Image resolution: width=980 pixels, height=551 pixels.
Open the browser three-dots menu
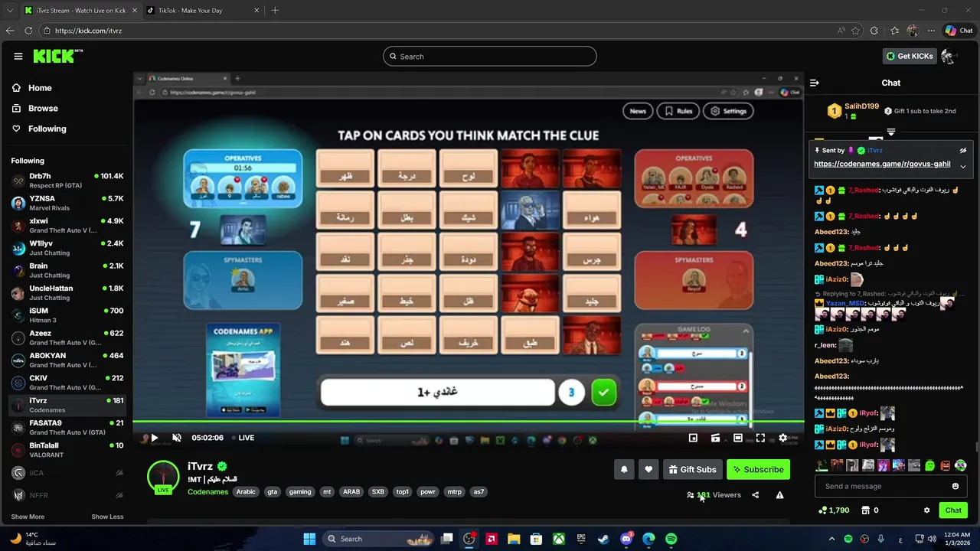point(931,31)
